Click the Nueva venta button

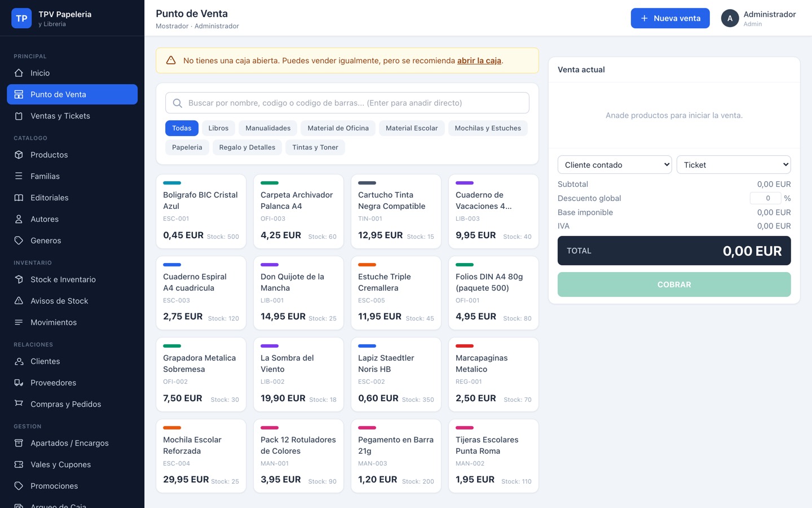670,18
